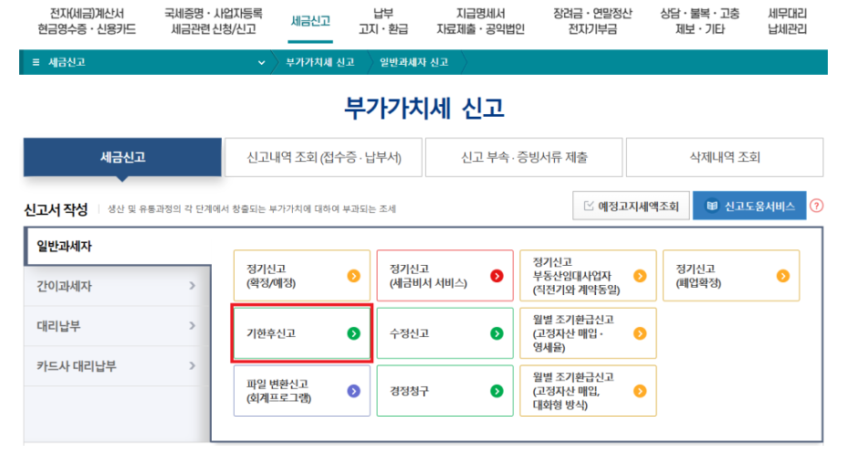Click the red arrow on 세금비서 서비스 card

(497, 276)
